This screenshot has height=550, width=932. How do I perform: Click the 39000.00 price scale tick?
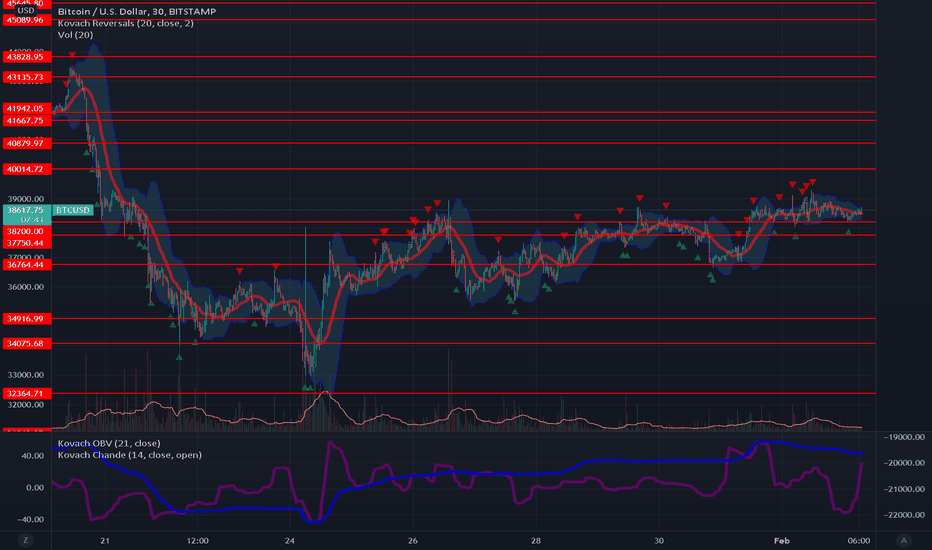point(26,199)
